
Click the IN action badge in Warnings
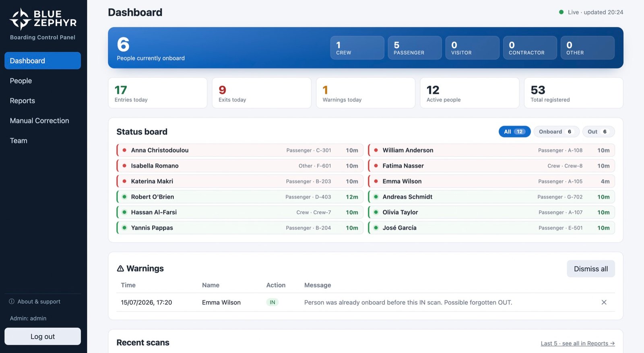click(x=272, y=302)
